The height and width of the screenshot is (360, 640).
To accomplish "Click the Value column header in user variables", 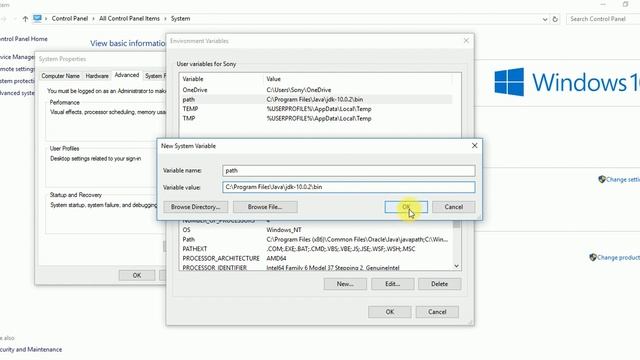I will pyautogui.click(x=358, y=79).
